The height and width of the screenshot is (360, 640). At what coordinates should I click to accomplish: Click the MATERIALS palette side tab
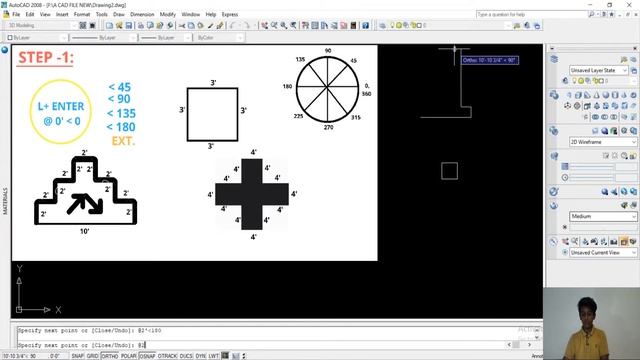coord(5,201)
